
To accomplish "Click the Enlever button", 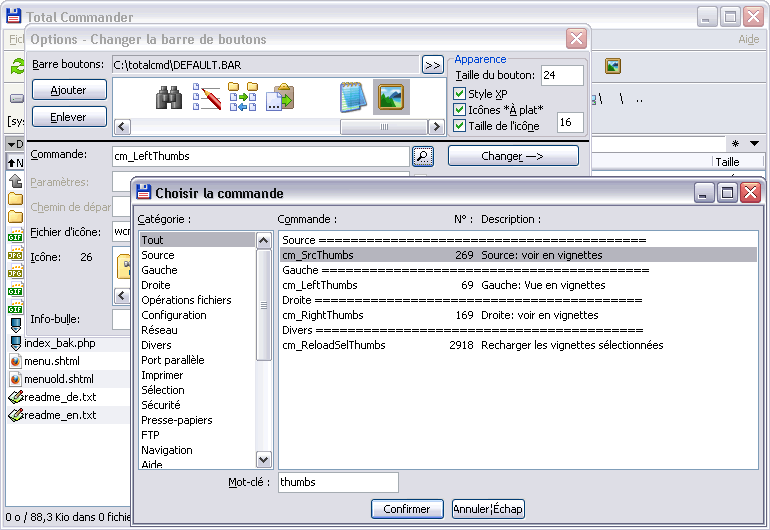I will 69,117.
